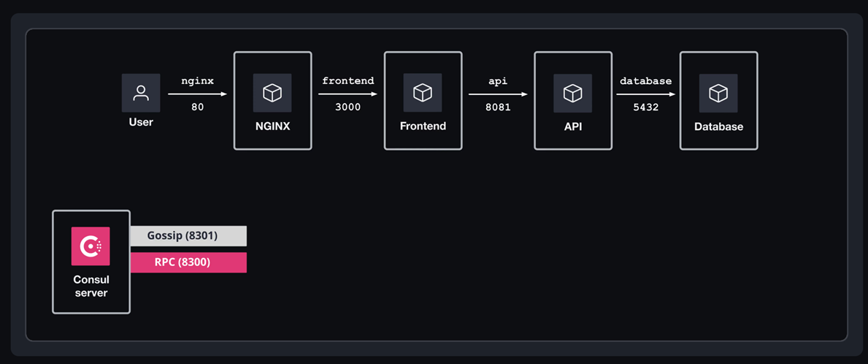Click port number 80
Screen dimensions: 868x364
coord(198,107)
